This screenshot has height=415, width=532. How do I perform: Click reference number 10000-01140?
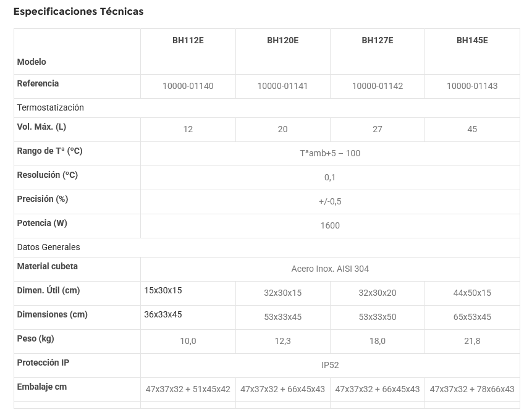(x=188, y=86)
